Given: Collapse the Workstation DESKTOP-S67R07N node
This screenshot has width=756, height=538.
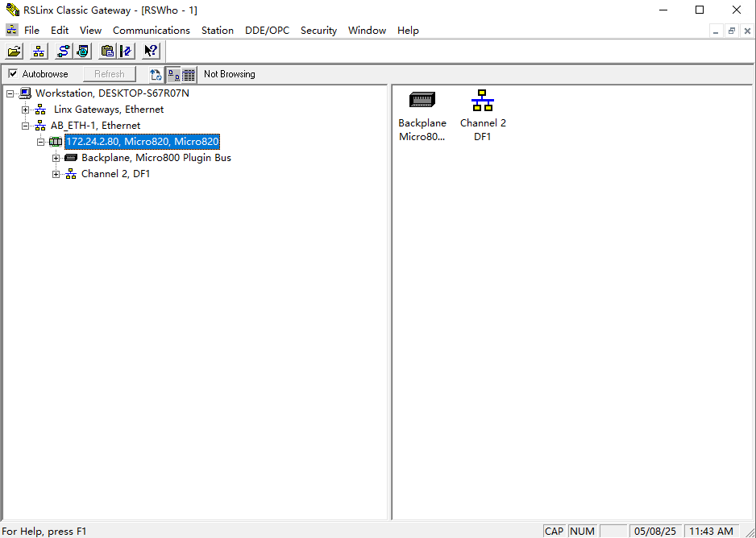Looking at the screenshot, I should (x=10, y=93).
